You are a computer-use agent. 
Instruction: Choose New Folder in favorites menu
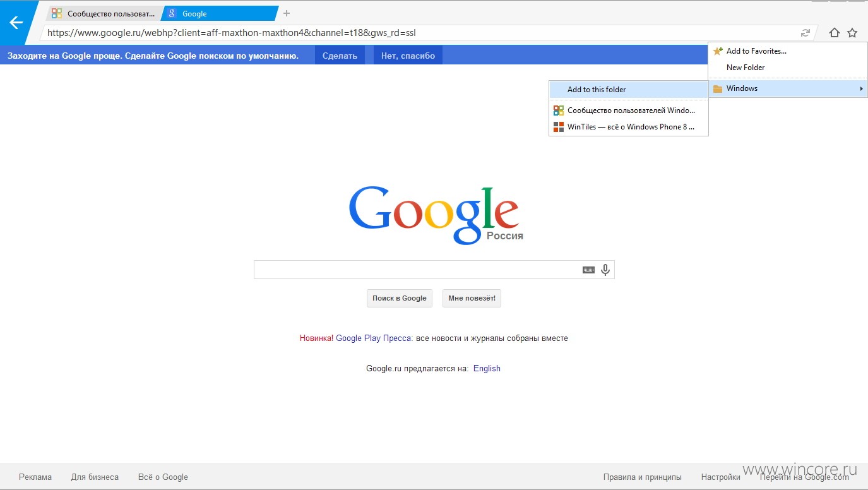788,68
